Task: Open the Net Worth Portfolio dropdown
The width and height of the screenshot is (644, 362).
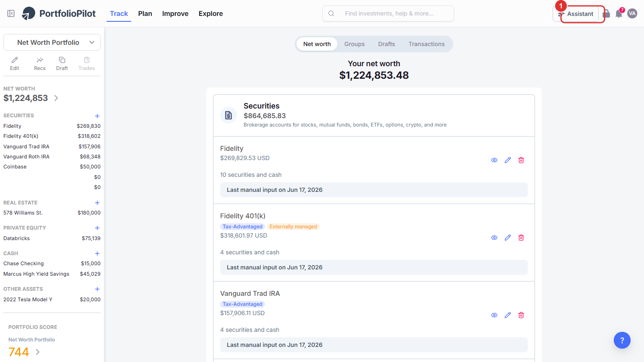Action: 52,42
